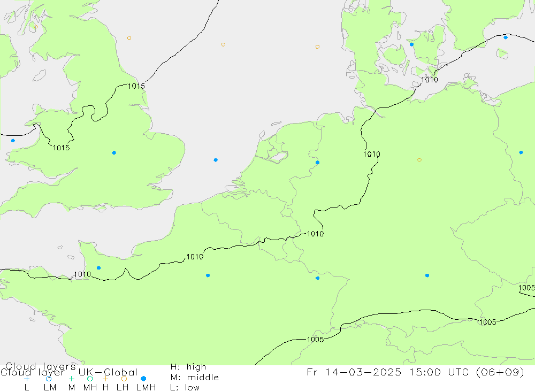The width and height of the screenshot is (535, 392).
Task: Click the 1015 isobar label on England's northeast coast
Action: (x=136, y=86)
